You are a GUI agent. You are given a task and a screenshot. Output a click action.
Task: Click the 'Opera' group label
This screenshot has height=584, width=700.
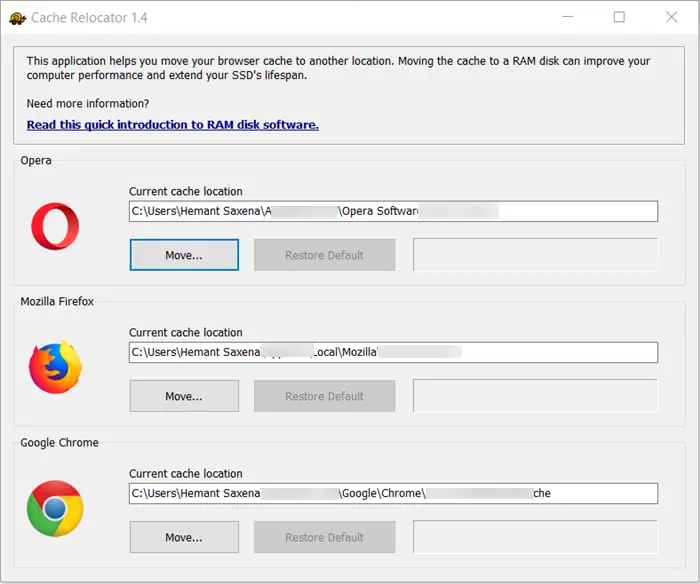(x=36, y=160)
